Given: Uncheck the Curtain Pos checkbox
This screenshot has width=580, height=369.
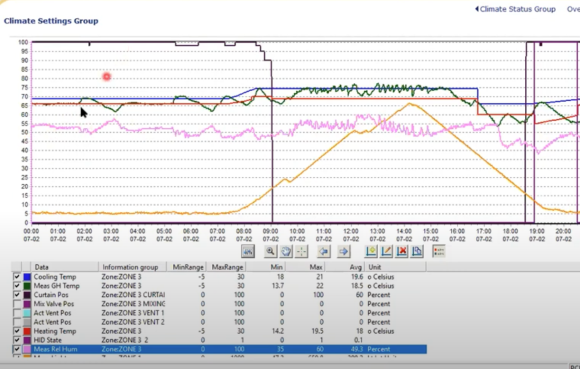Looking at the screenshot, I should (17, 295).
